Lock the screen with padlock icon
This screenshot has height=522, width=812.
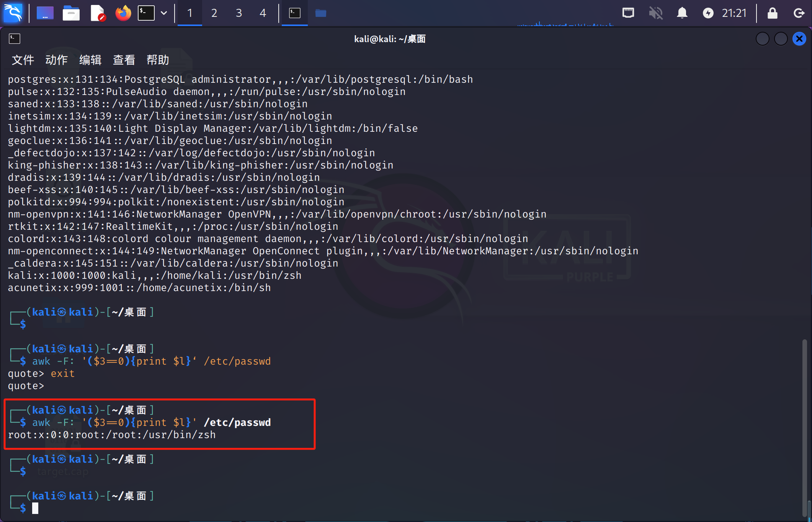coord(772,13)
